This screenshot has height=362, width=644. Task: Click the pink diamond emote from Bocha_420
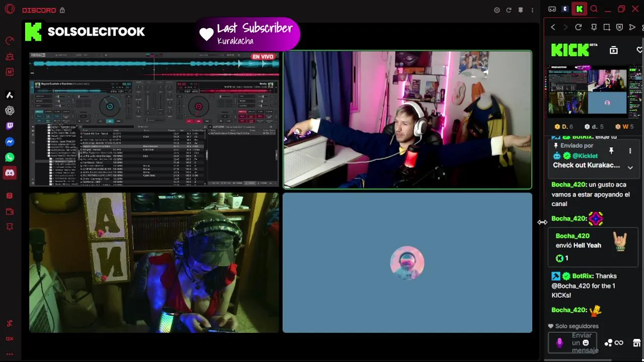[x=596, y=218]
